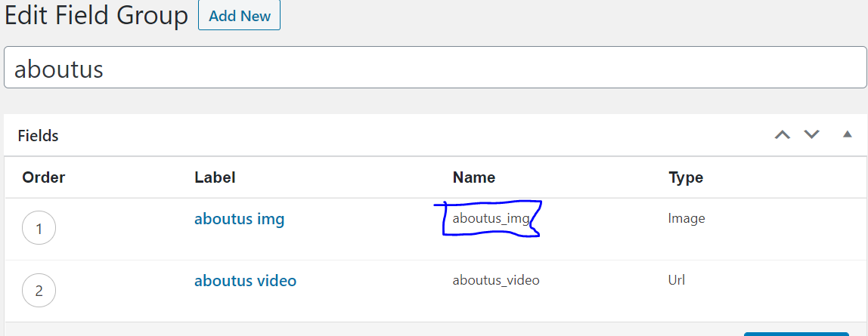The image size is (868, 336).
Task: Open the aboutus img field label
Action: pos(239,219)
